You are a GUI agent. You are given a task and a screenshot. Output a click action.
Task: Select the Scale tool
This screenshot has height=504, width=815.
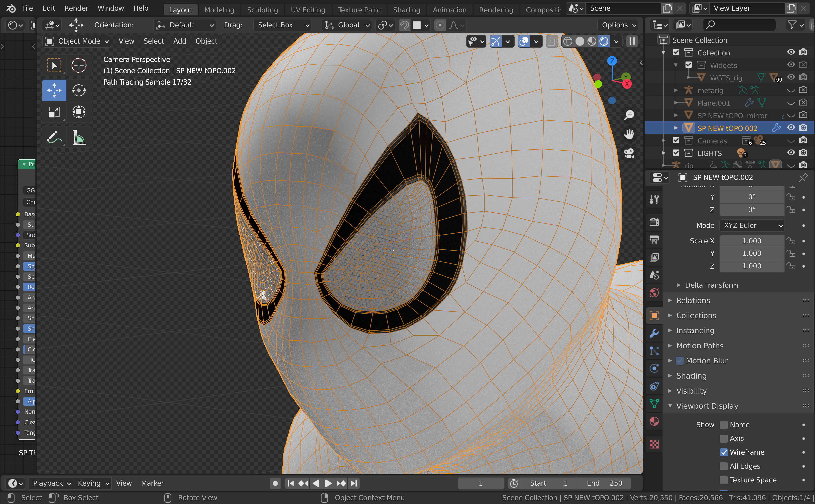(54, 112)
